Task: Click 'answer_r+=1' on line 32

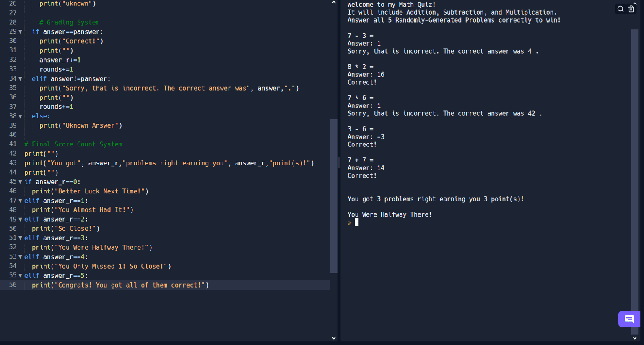Action: pyautogui.click(x=60, y=60)
